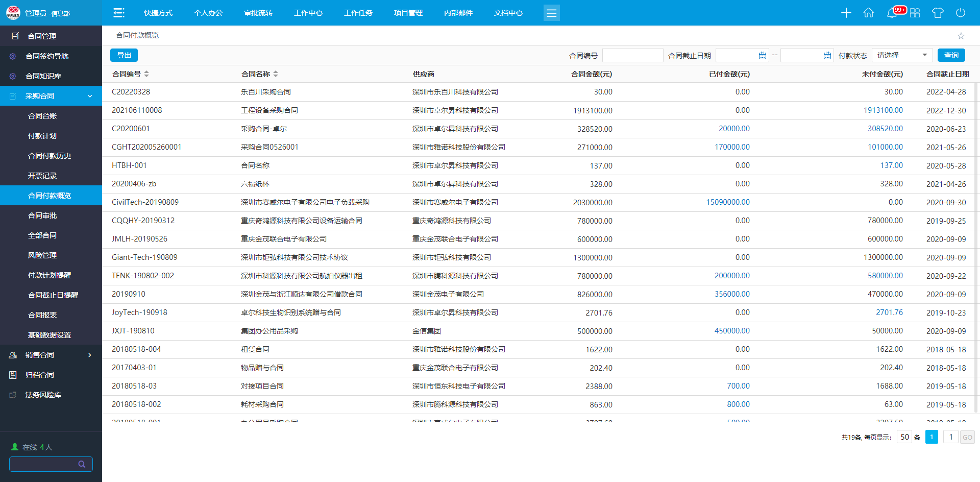This screenshot has height=482, width=980.
Task: Open notifications bell with 99+ badge
Action: coord(892,13)
